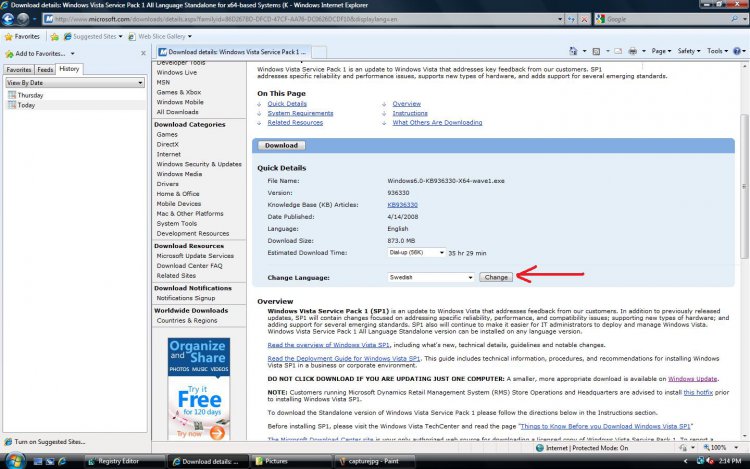Launch Internet Explorer from Quick Launch

click(62, 461)
